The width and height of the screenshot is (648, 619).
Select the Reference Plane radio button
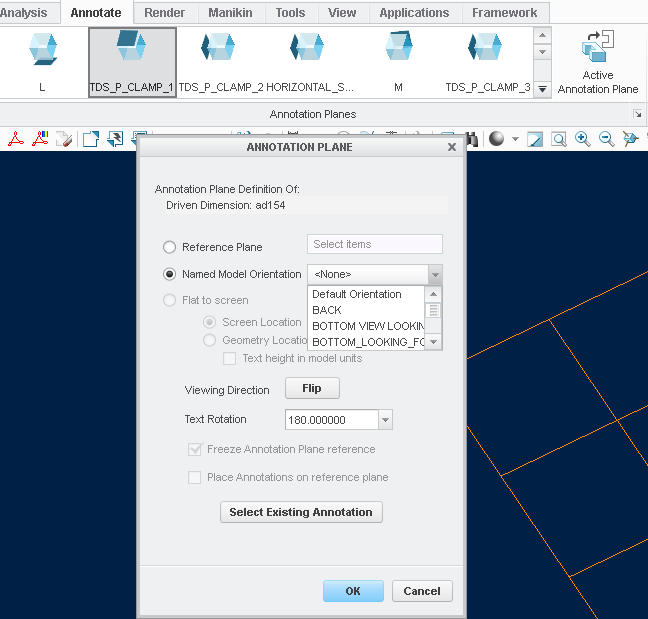pyautogui.click(x=169, y=247)
